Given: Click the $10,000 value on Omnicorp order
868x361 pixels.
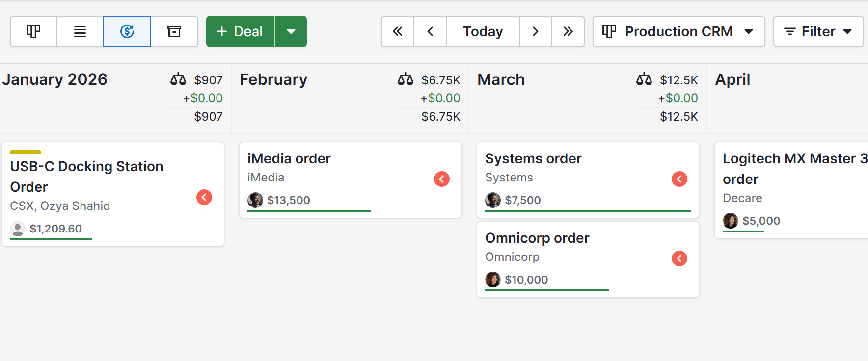Looking at the screenshot, I should click(x=526, y=280).
